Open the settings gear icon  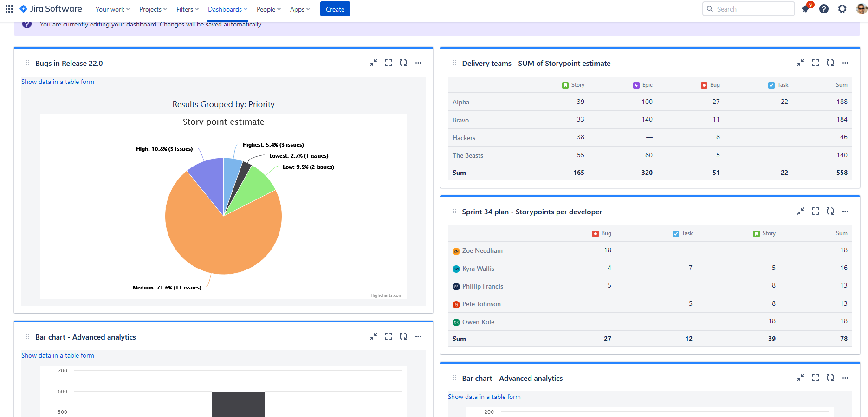pos(842,9)
